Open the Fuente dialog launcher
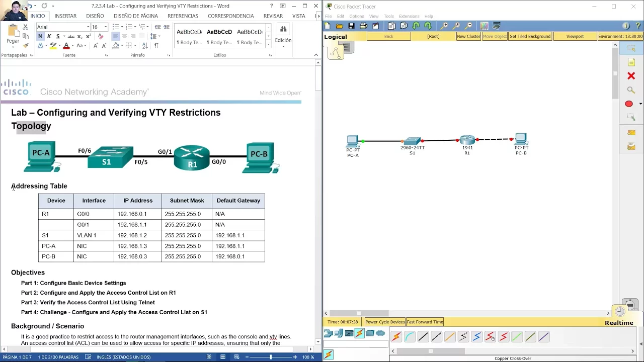This screenshot has height=362, width=644. tap(106, 55)
